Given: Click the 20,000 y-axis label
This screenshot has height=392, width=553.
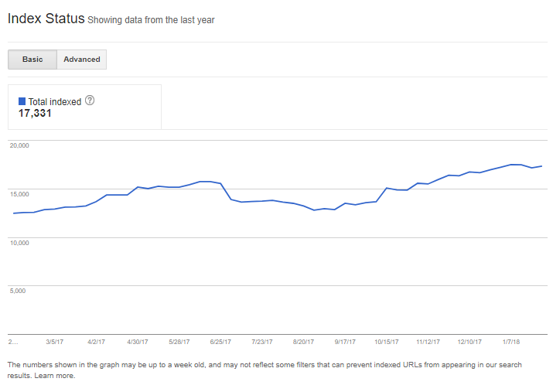Looking at the screenshot, I should click(x=19, y=145).
